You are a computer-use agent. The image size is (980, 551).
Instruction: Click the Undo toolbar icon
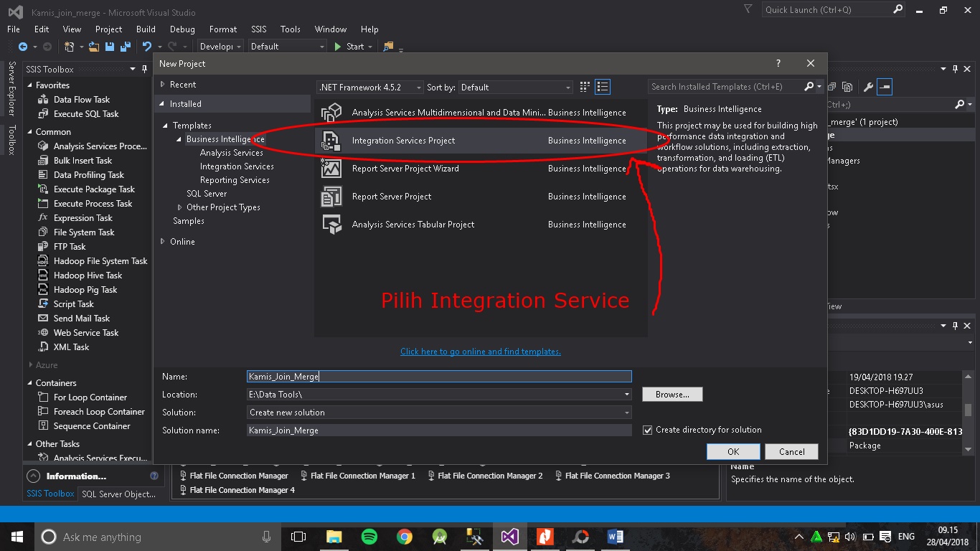pyautogui.click(x=146, y=47)
